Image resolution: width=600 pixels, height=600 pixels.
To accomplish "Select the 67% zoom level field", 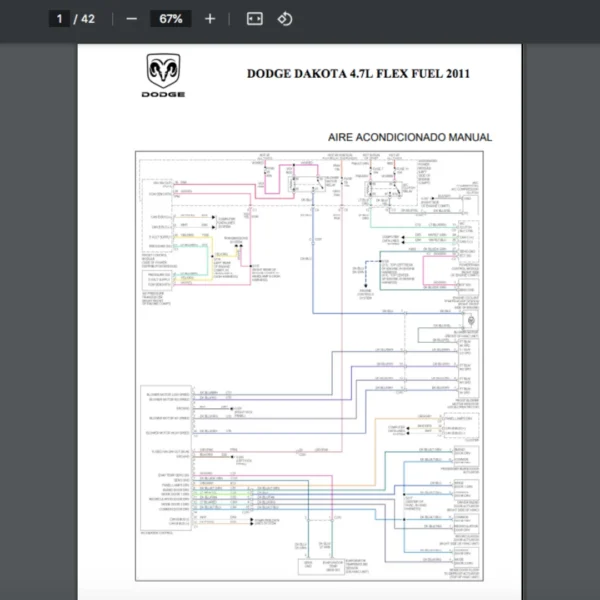I will point(171,19).
